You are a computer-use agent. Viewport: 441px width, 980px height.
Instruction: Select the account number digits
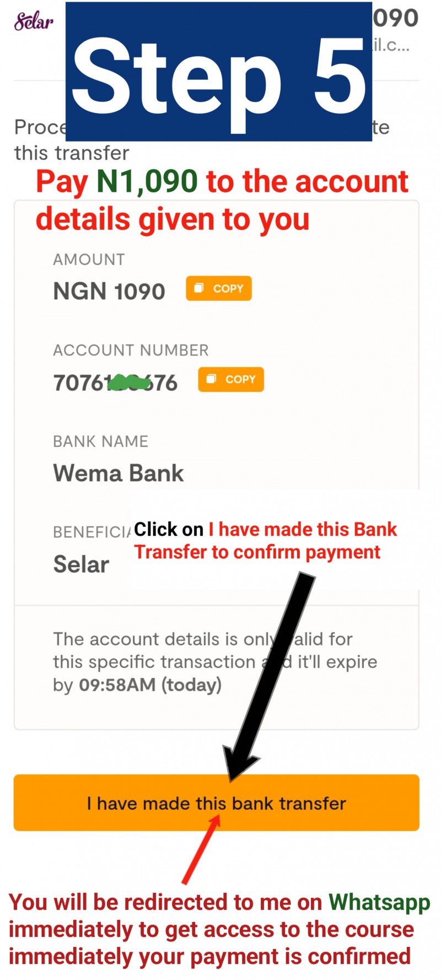click(115, 383)
